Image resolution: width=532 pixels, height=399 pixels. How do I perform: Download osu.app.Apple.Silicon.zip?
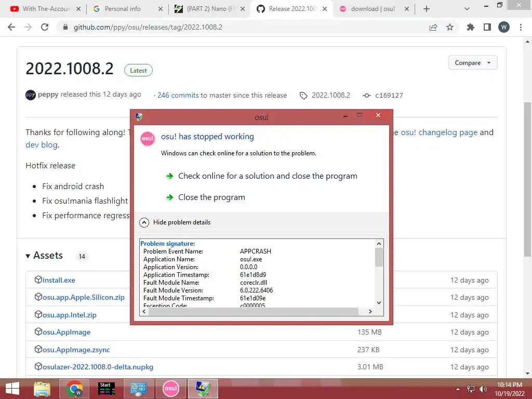(84, 297)
